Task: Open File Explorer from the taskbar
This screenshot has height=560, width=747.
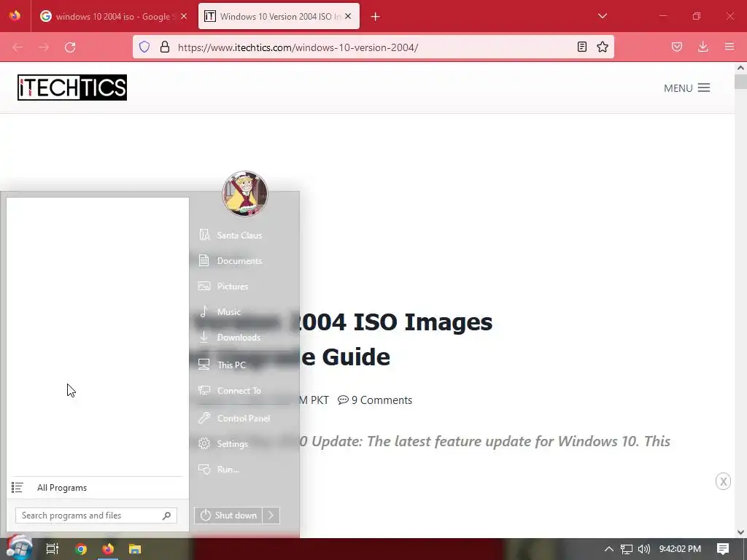Action: [x=135, y=549]
